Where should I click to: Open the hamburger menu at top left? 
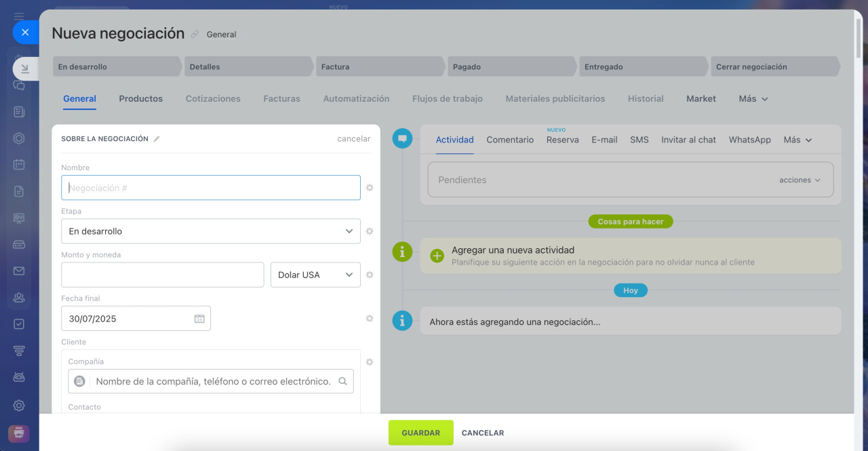(19, 16)
